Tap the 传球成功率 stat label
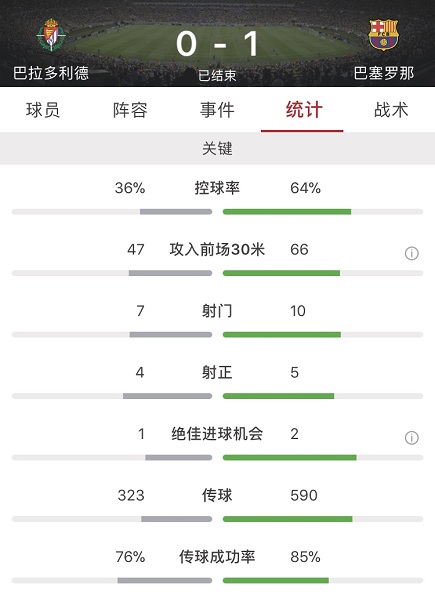This screenshot has width=435, height=595. coord(217,557)
